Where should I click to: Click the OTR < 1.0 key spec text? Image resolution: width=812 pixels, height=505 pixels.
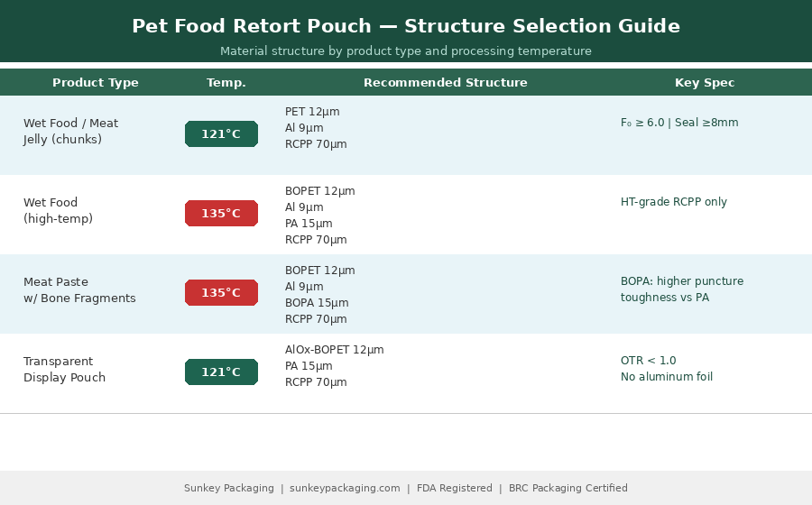tap(648, 361)
